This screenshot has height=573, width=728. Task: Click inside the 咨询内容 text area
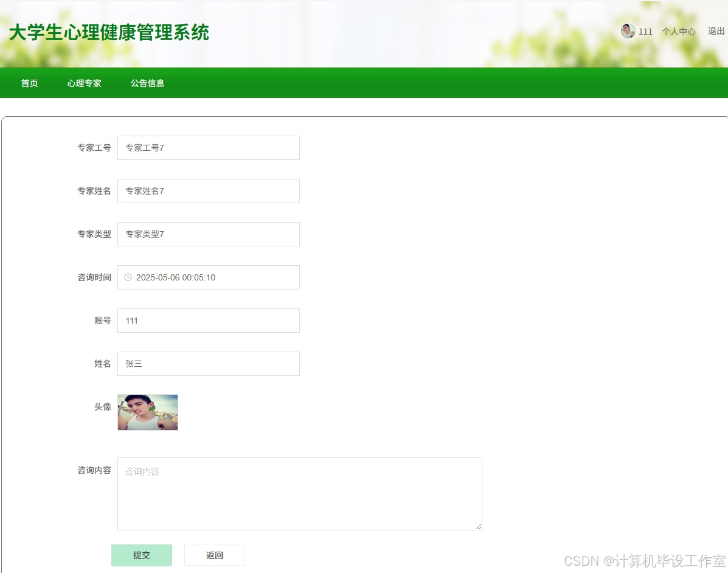click(298, 493)
